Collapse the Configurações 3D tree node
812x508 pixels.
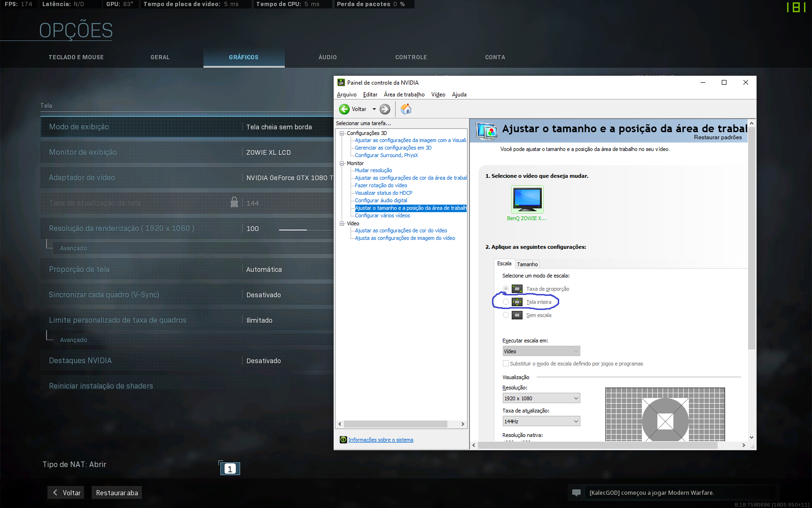pyautogui.click(x=342, y=133)
